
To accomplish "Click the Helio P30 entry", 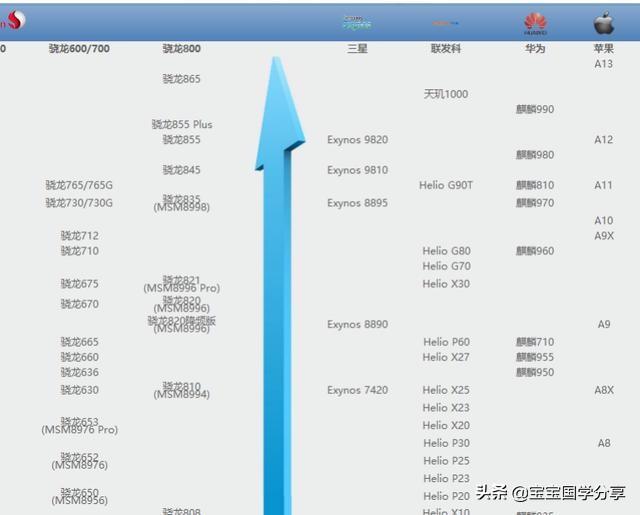I will (447, 443).
